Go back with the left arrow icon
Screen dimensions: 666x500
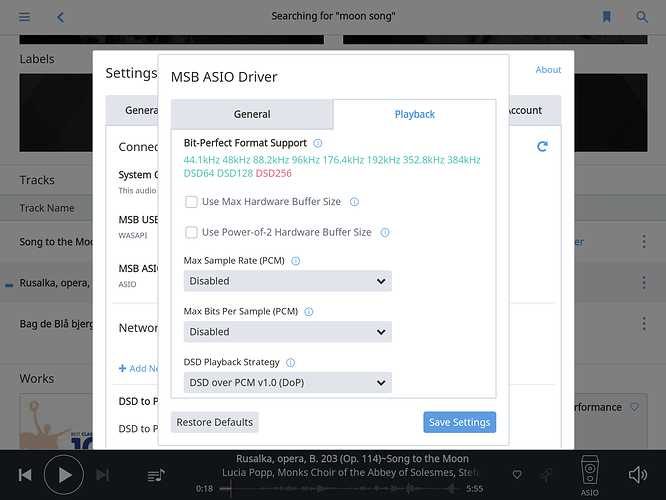[x=60, y=17]
